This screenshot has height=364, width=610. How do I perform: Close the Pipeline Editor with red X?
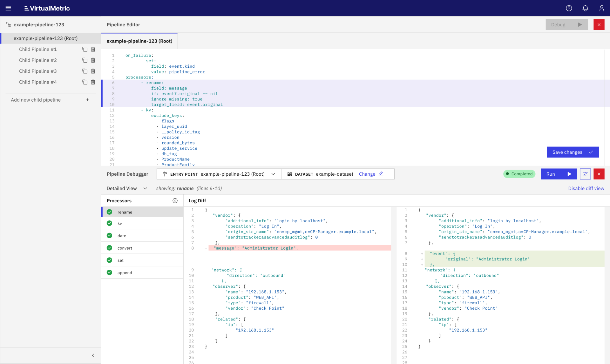599,25
